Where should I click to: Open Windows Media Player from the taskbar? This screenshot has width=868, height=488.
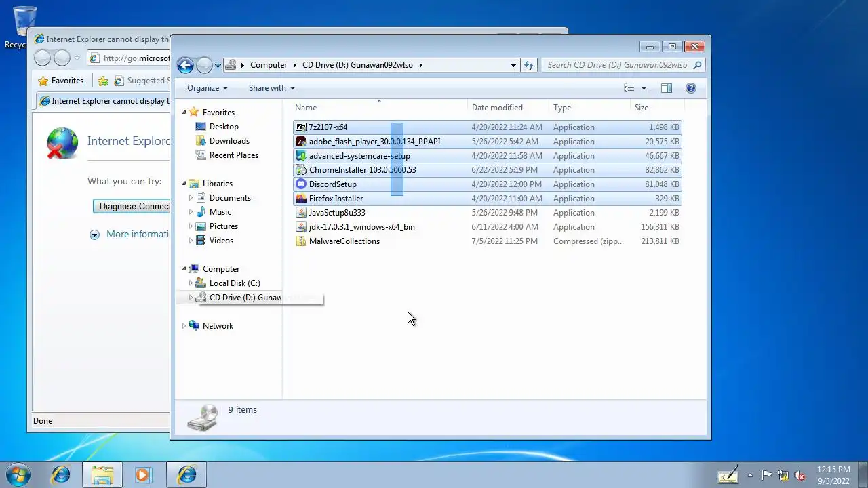tap(143, 474)
